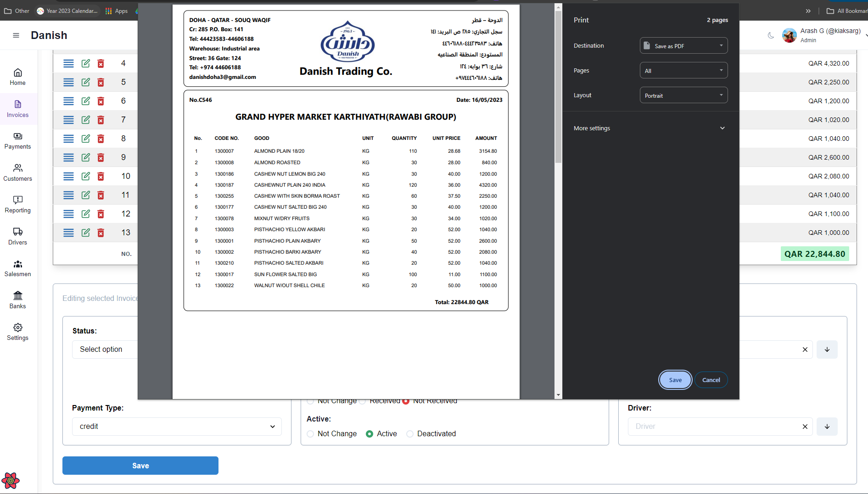Click the QAR 4,320.00 amount cell

click(x=829, y=63)
